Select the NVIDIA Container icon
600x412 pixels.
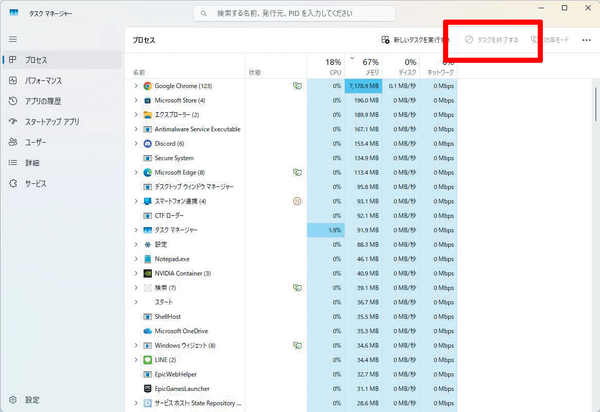(x=147, y=273)
